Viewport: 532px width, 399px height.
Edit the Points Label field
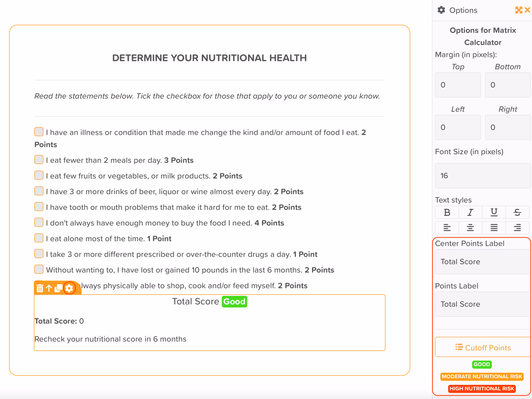coord(483,304)
